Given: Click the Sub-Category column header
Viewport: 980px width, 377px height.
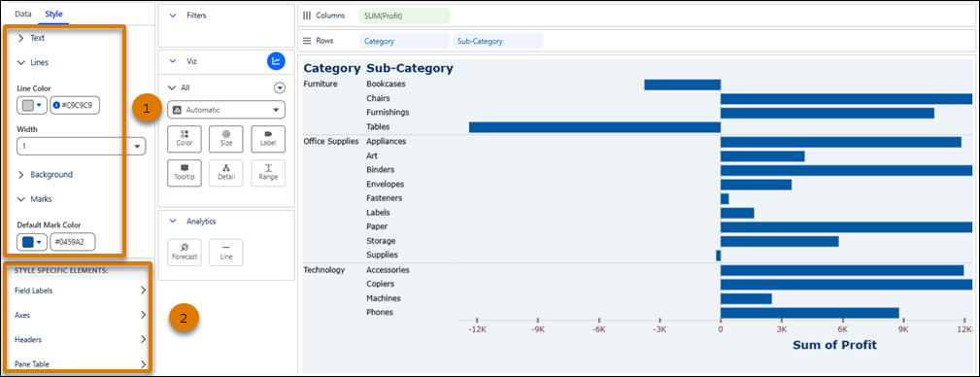Looking at the screenshot, I should 410,68.
